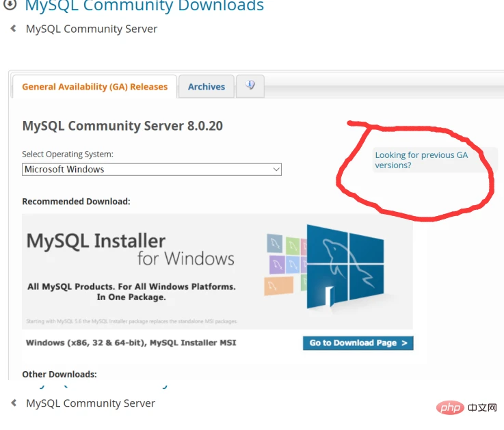Click the download circle icon beside title
The image size is (504, 430).
click(x=10, y=5)
